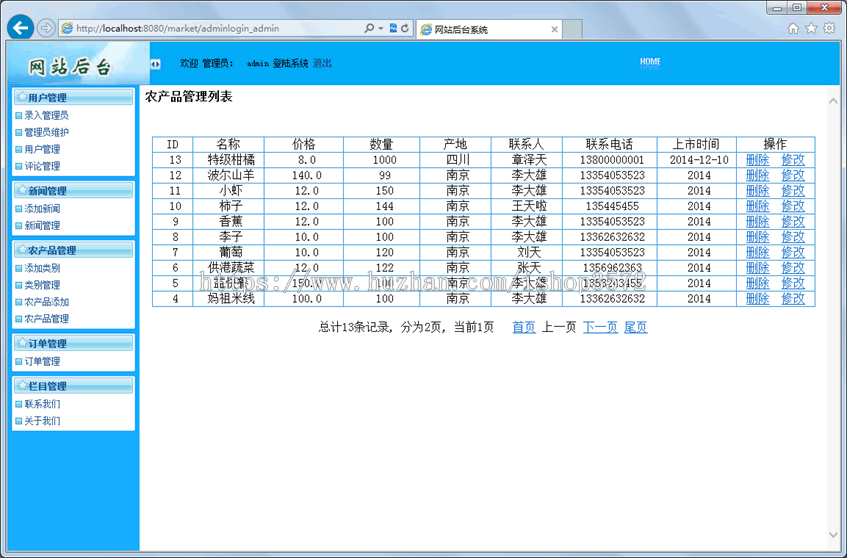The height and width of the screenshot is (558, 847).
Task: Collapse the 栏目管理 menu section header
Action: tap(73, 386)
